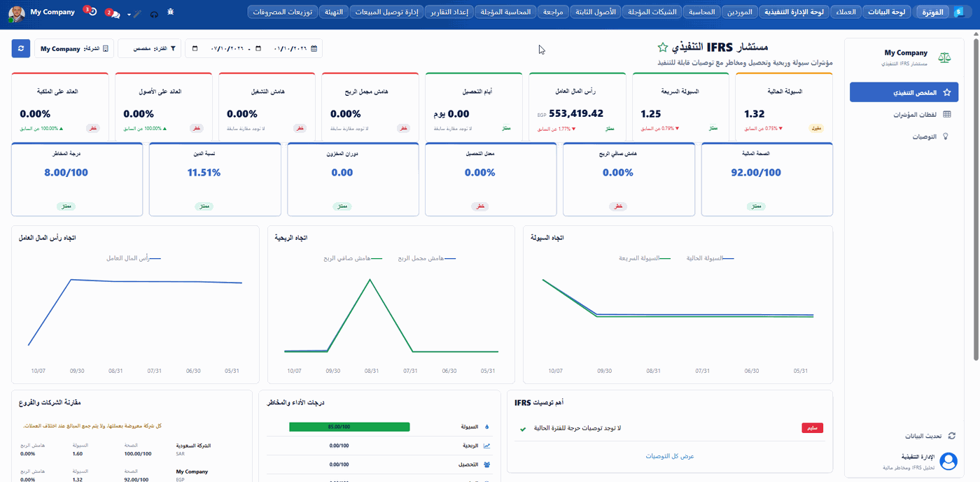Open the الأصول الثابتة menu

click(x=595, y=12)
